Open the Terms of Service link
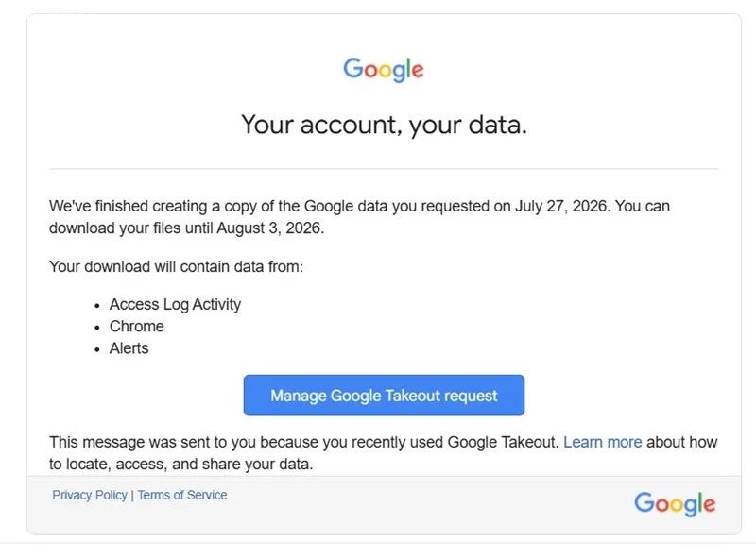756x558 pixels. click(182, 495)
